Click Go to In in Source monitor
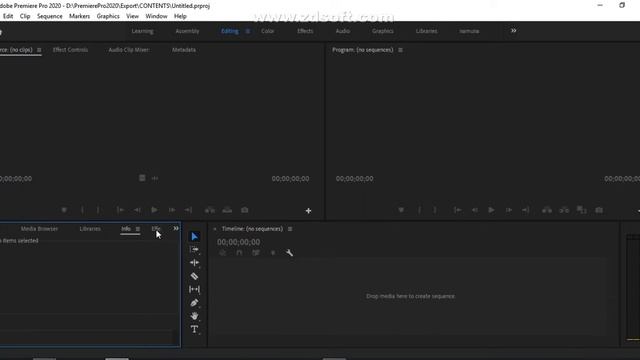Image resolution: width=640 pixels, height=360 pixels. click(x=120, y=210)
